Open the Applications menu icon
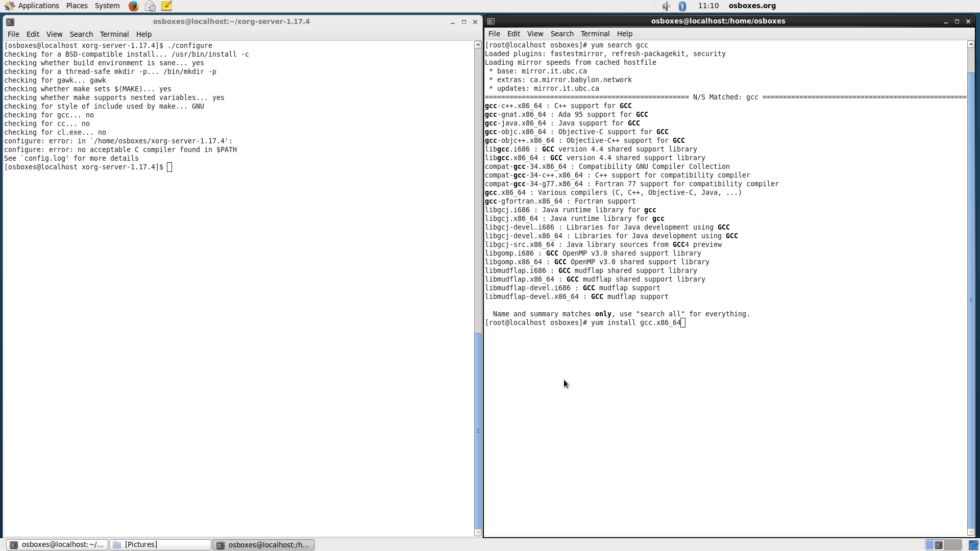Screen dimensions: 980x551 point(9,6)
